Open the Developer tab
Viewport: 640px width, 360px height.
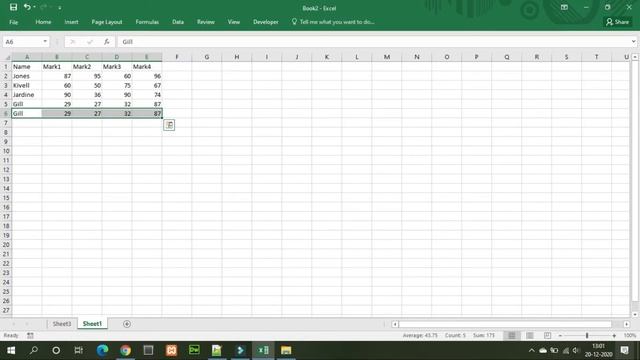pyautogui.click(x=266, y=22)
